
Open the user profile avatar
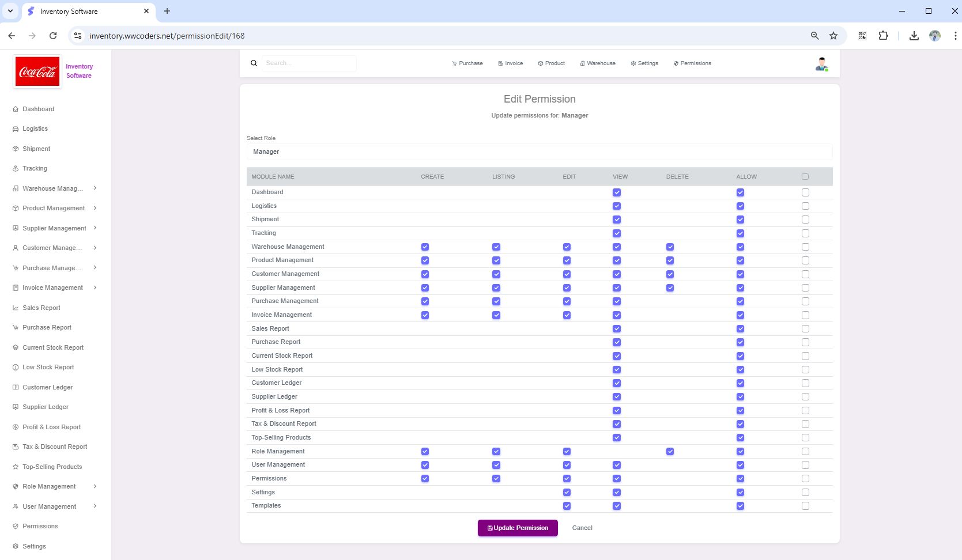tap(821, 64)
